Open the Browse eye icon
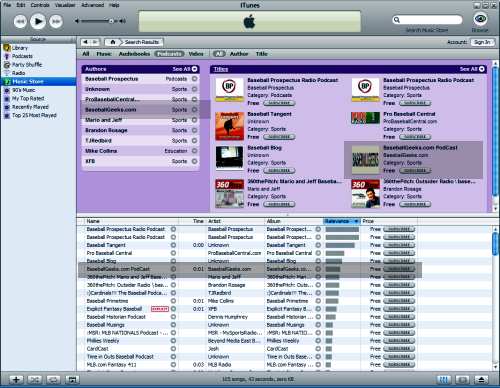The width and height of the screenshot is (500, 388). point(480,19)
